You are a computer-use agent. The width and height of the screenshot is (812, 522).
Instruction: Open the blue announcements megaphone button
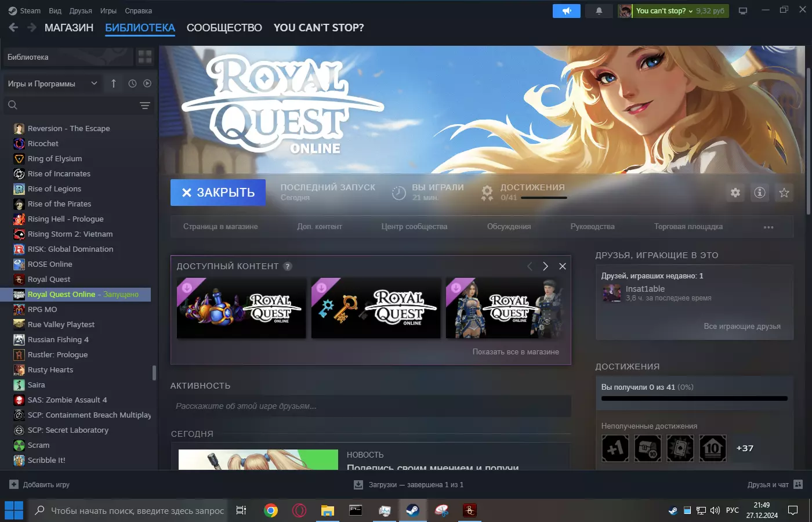567,11
